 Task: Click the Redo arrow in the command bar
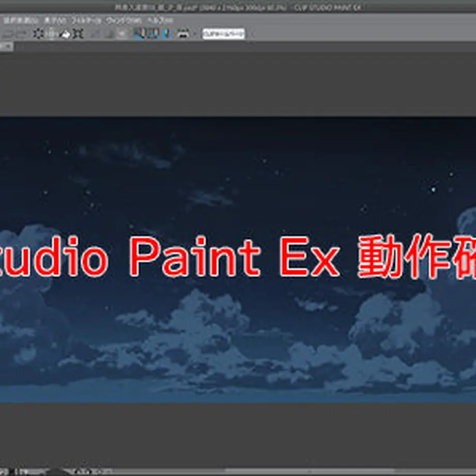(22, 34)
